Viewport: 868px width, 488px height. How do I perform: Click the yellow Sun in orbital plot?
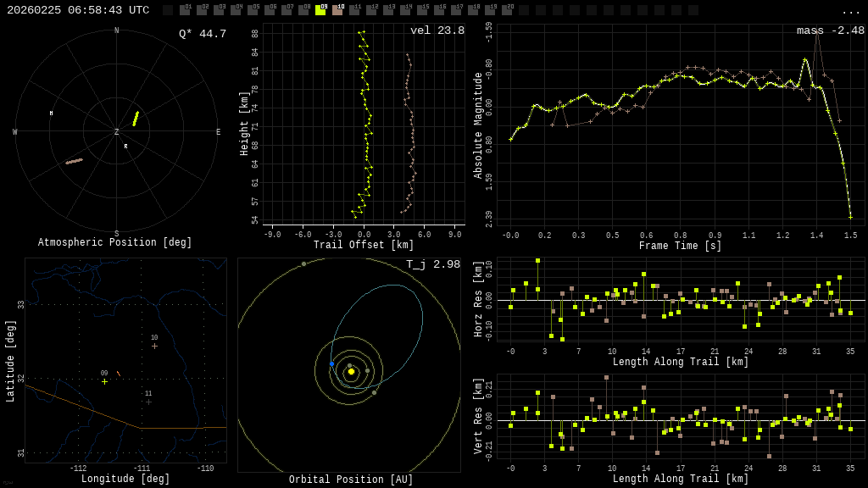(351, 371)
